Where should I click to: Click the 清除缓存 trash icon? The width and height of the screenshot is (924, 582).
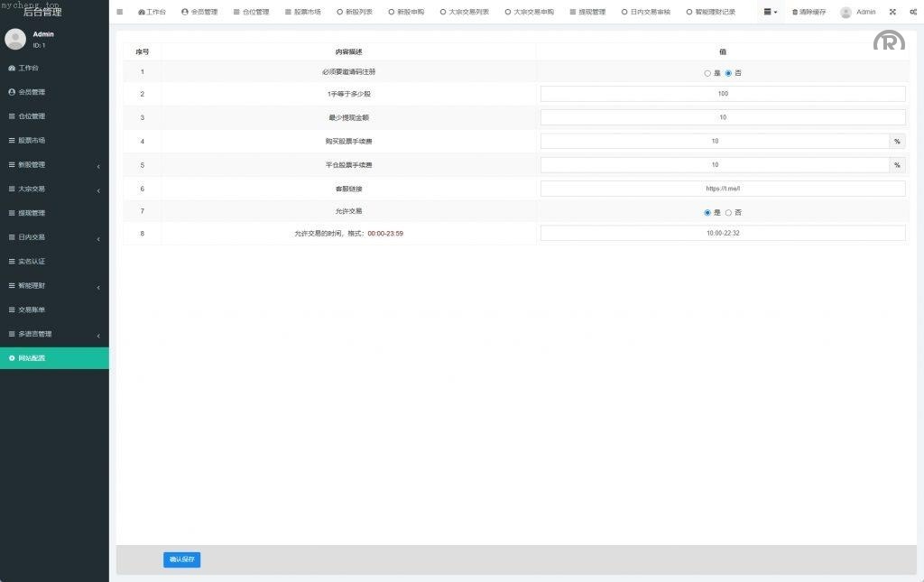[795, 13]
